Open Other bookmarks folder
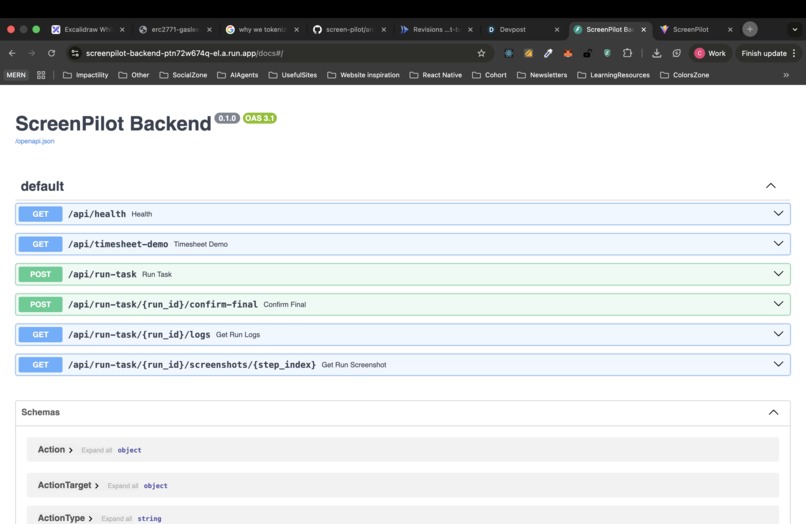Image resolution: width=806 pixels, height=524 pixels. click(134, 75)
